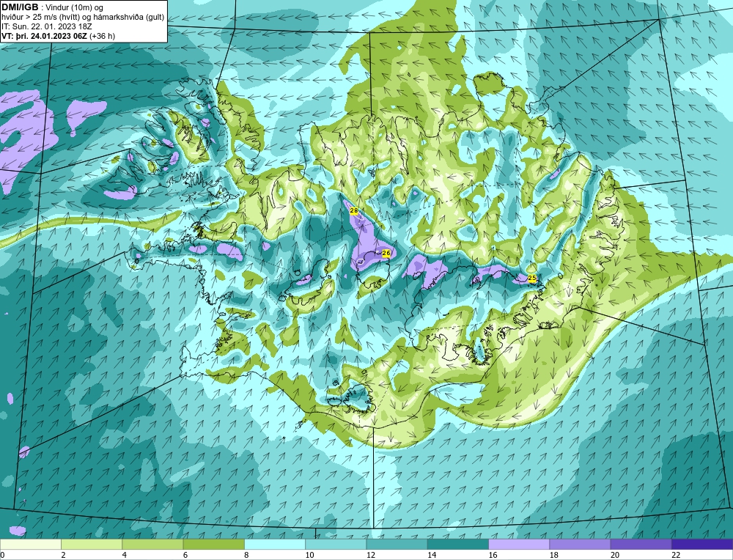
Task: Click the yellow gust marker labeled 28
Action: tap(354, 211)
